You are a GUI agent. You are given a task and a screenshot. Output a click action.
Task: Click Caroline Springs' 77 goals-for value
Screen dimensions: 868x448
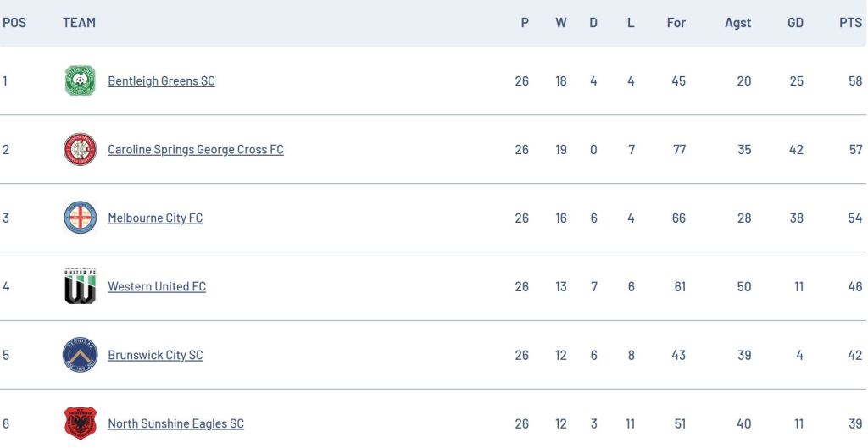pyautogui.click(x=678, y=150)
